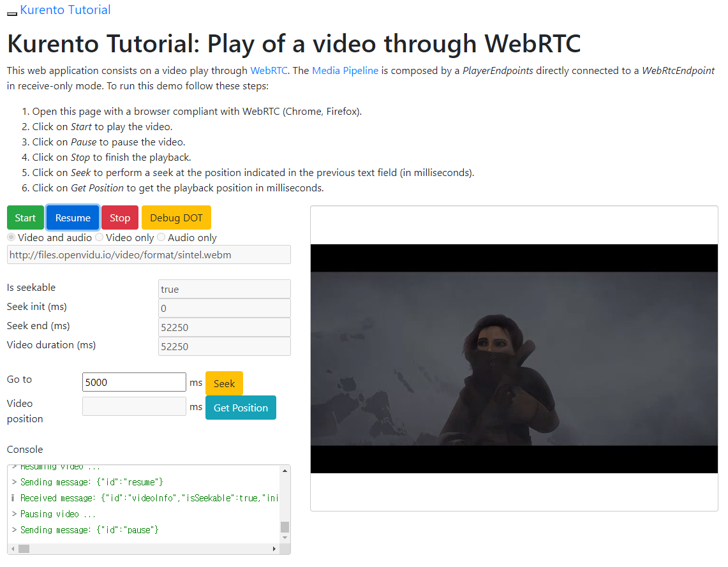
Task: Click step 1 about a WebRTC compliant browser
Action: click(197, 112)
